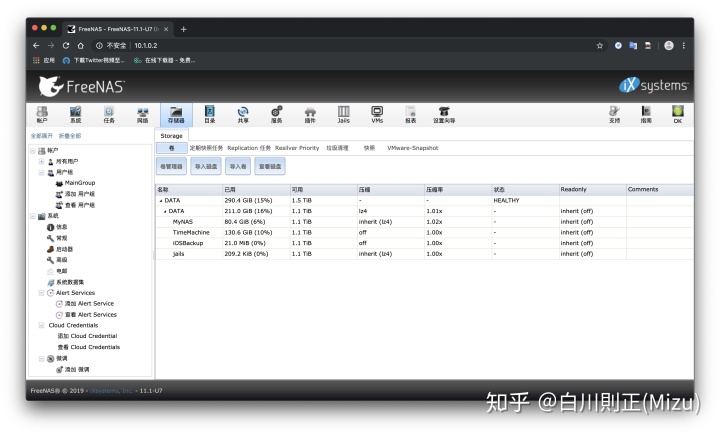Image resolution: width=720 pixels, height=435 pixels.
Task: Open the 快照 (Snapshots) sub-tab
Action: [369, 148]
